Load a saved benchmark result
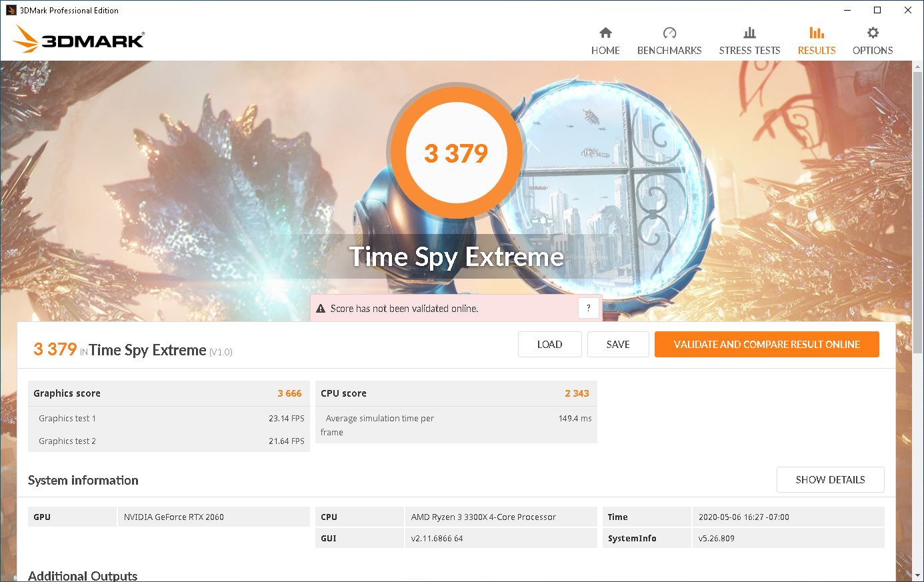 [x=549, y=344]
